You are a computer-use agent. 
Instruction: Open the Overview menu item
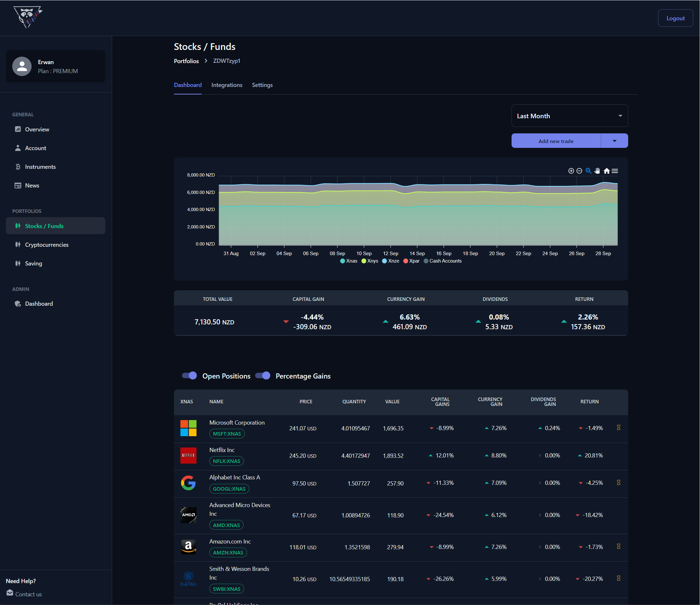(x=55, y=130)
